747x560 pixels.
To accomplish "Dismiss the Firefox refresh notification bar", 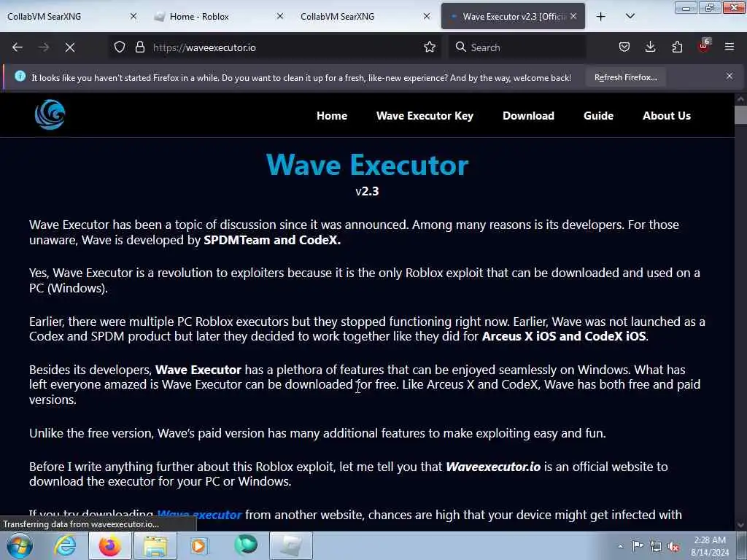I will [x=729, y=76].
